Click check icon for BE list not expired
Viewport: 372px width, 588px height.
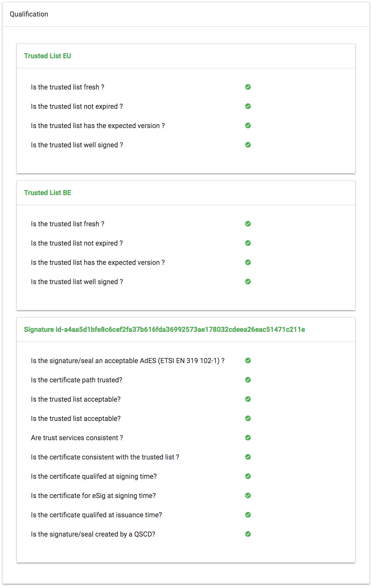tap(248, 243)
